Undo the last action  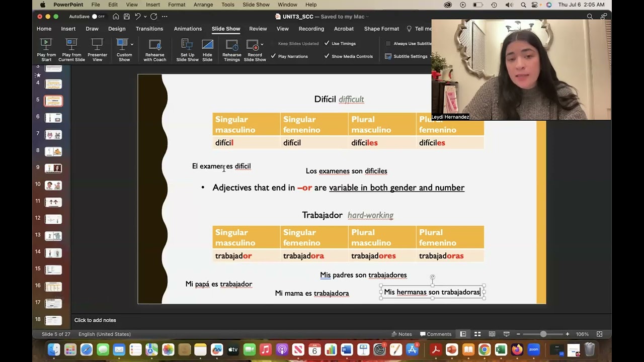(x=137, y=17)
